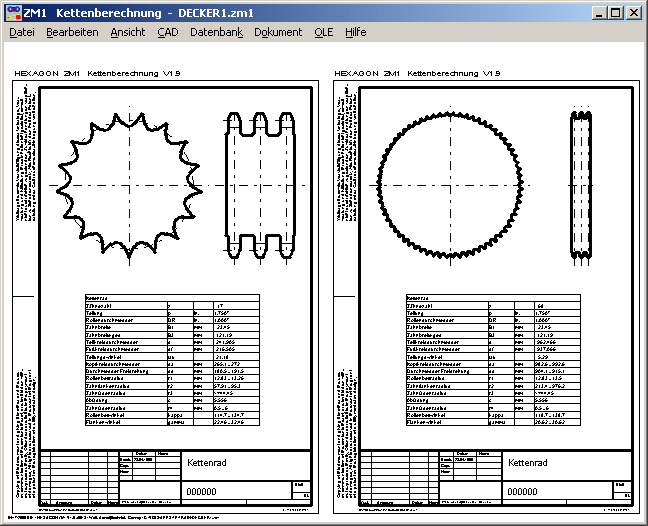The height and width of the screenshot is (526, 648).
Task: Open the Ansicht menu
Action: tap(127, 32)
